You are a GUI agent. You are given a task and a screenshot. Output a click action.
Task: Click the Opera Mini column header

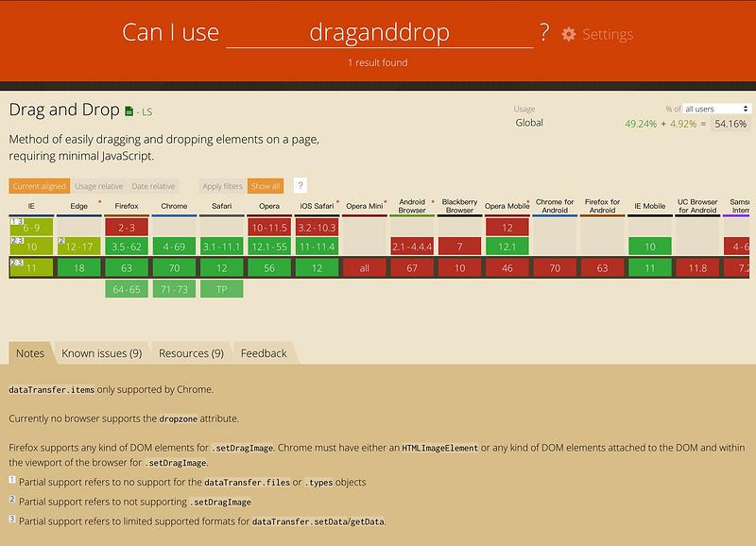[365, 206]
